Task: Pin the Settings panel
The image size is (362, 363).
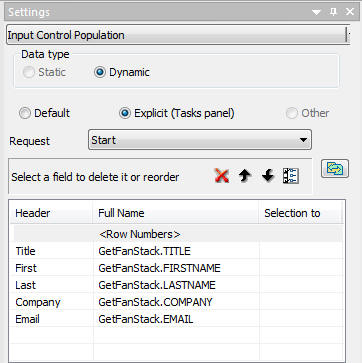Action: coord(333,12)
